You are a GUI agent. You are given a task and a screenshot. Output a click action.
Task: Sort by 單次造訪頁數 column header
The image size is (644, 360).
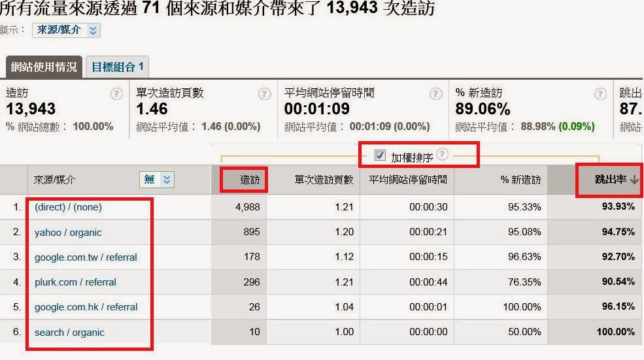point(324,180)
